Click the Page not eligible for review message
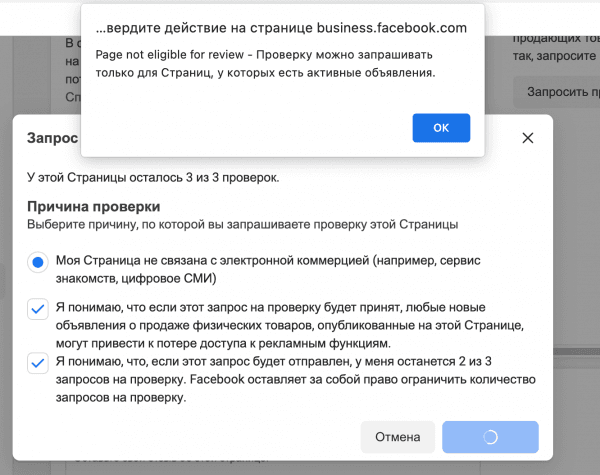The height and width of the screenshot is (475, 600). point(265,64)
